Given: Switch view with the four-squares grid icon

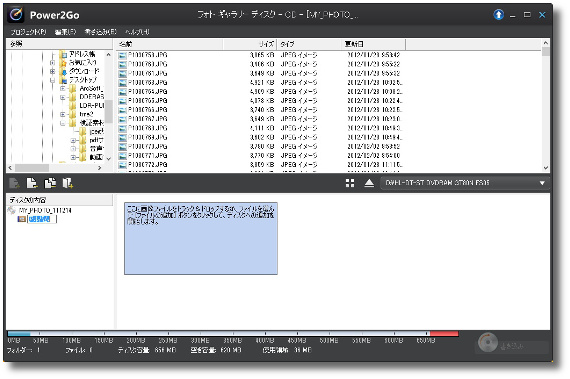Looking at the screenshot, I should coord(350,183).
